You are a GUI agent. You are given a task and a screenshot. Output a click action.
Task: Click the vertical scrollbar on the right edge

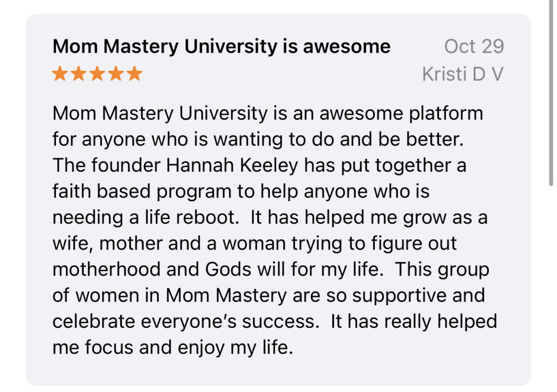pyautogui.click(x=552, y=92)
